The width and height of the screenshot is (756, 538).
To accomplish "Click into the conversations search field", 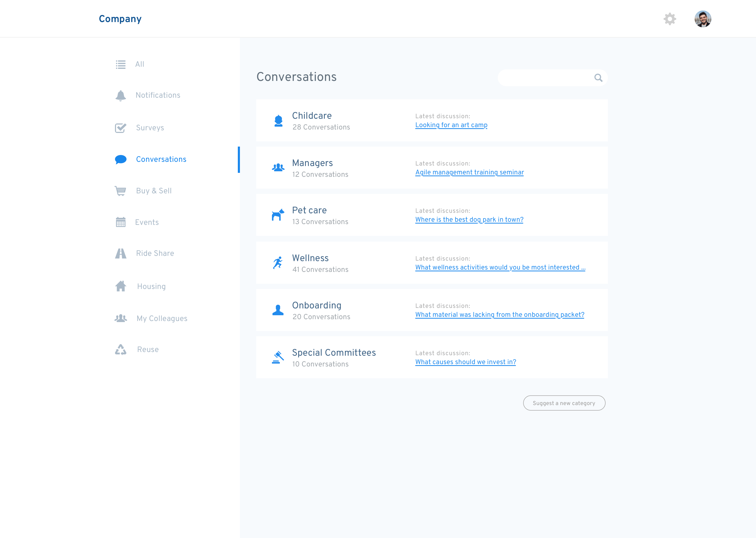I will pyautogui.click(x=544, y=78).
